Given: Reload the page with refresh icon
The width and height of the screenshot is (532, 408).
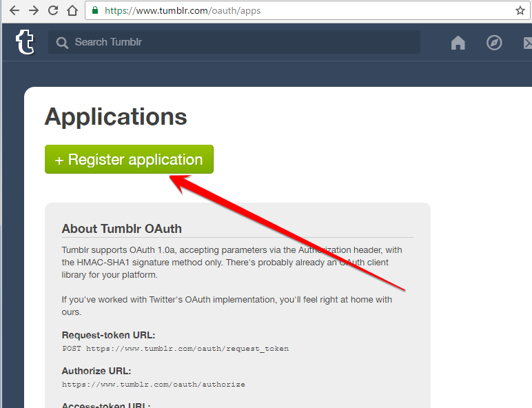Looking at the screenshot, I should click(53, 10).
